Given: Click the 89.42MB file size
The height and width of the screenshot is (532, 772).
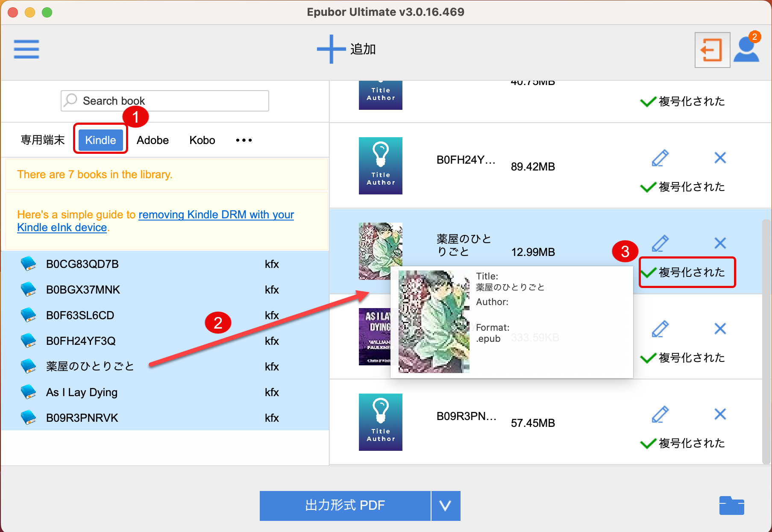Looking at the screenshot, I should pyautogui.click(x=533, y=167).
